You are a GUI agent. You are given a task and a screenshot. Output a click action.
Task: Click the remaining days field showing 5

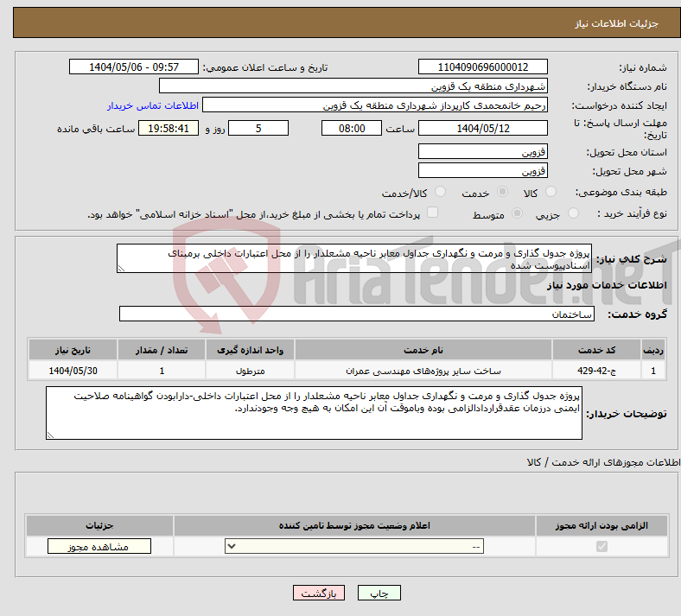click(x=258, y=128)
